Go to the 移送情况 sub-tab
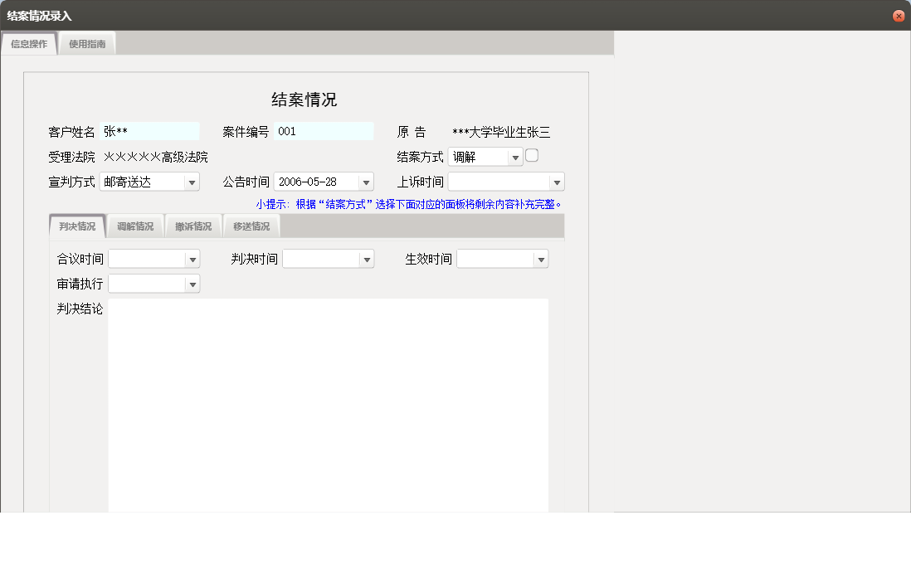The height and width of the screenshot is (588, 911). click(x=251, y=226)
